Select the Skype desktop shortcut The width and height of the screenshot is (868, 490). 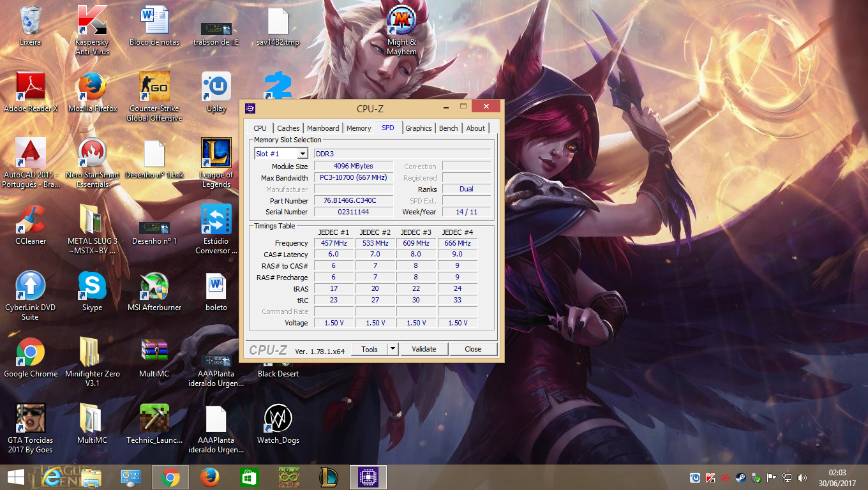pyautogui.click(x=92, y=292)
